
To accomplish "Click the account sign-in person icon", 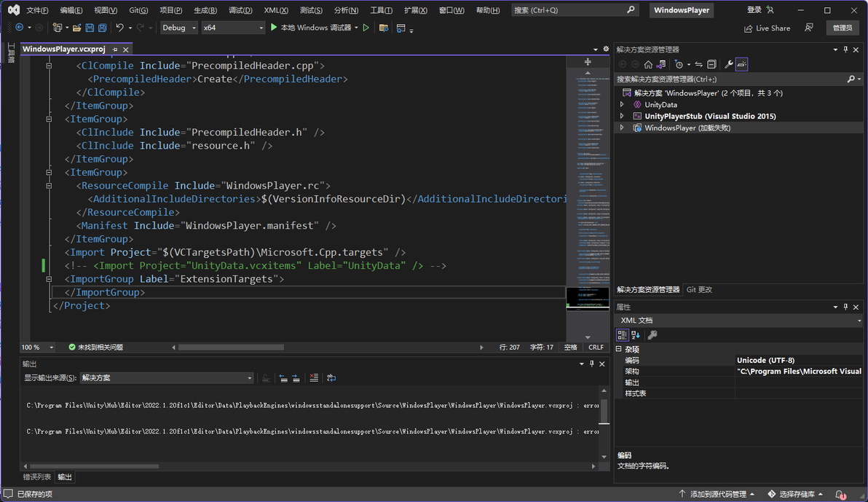I will 770,10.
